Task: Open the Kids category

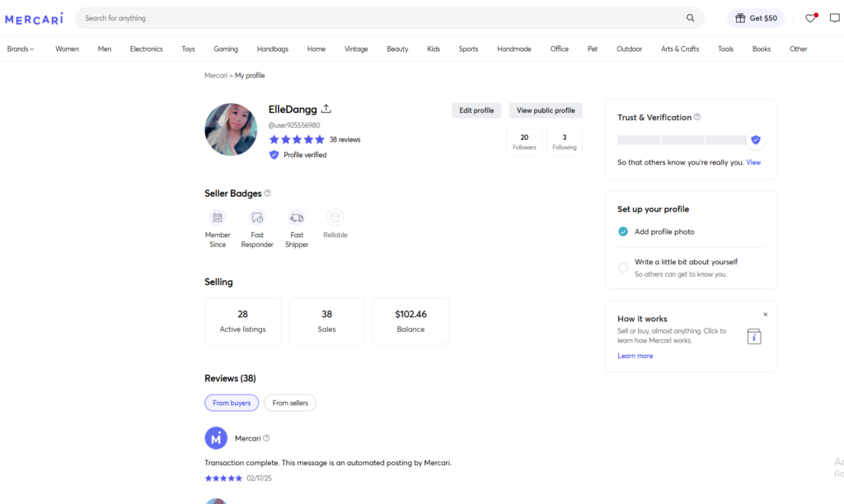Action: 434,49
